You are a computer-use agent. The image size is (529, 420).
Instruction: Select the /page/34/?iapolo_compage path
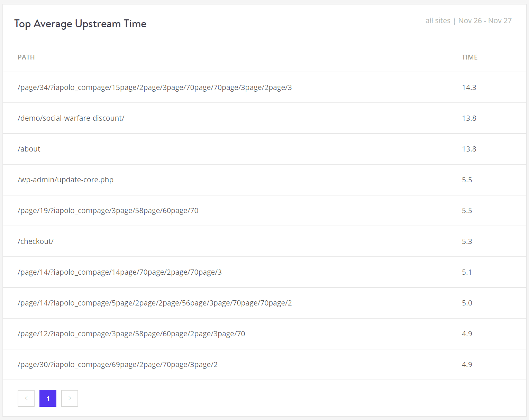point(155,88)
